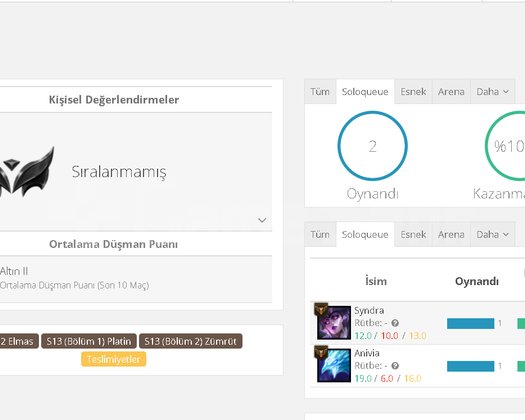Sort by Oynandı column header
The height and width of the screenshot is (420, 525).
click(x=477, y=281)
